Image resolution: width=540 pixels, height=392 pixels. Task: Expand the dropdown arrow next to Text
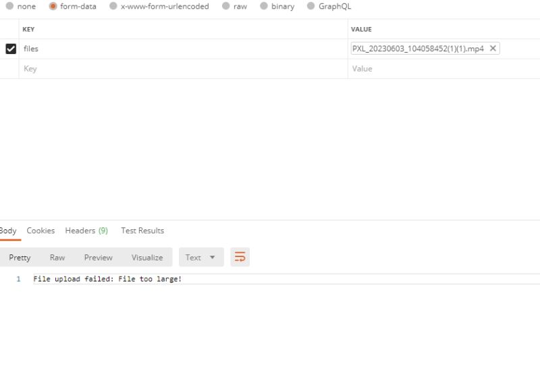211,256
